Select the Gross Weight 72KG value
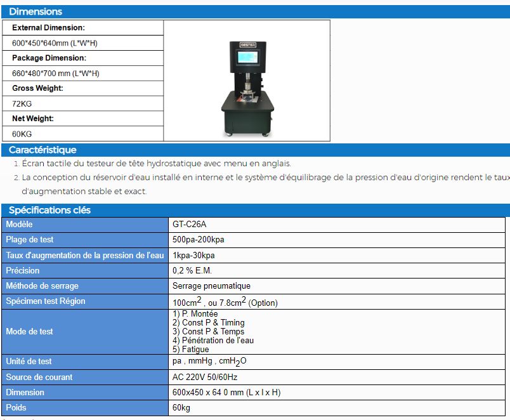Image resolution: width=510 pixels, height=420 pixels. point(23,103)
